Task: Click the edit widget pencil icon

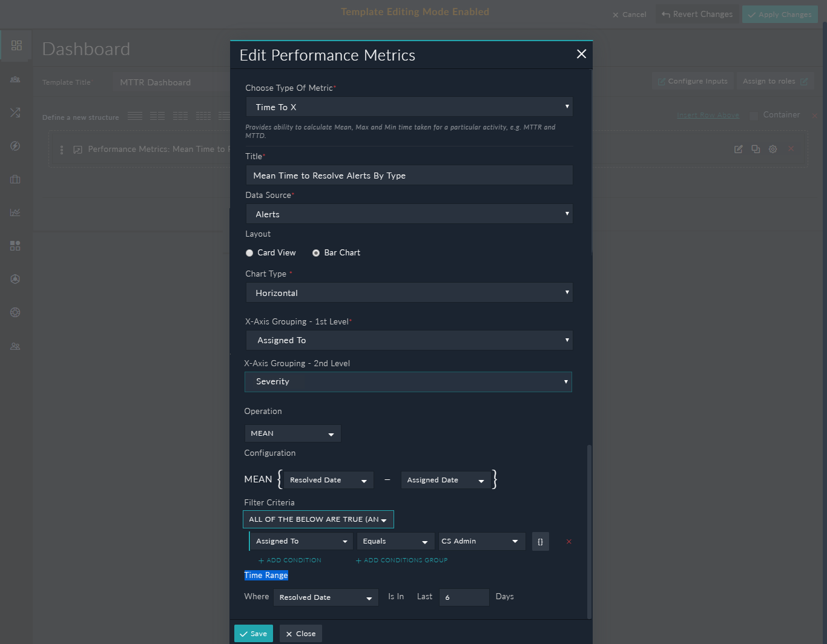Action: [x=738, y=149]
